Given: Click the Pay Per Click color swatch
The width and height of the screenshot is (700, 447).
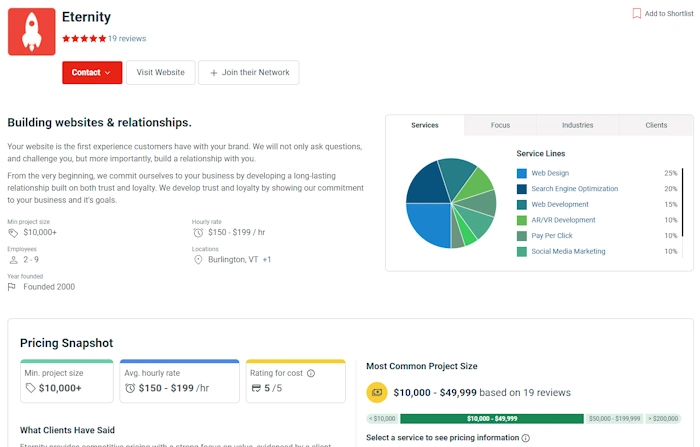Looking at the screenshot, I should point(521,236).
